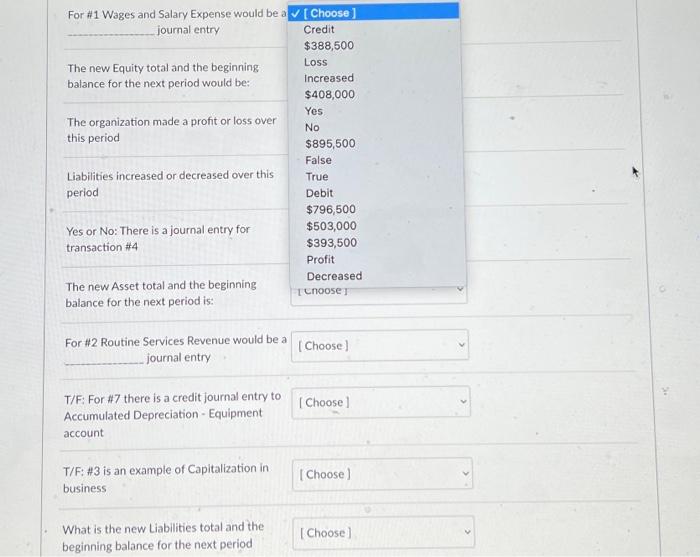Select $408,000 from the dropdown options
The height and width of the screenshot is (557, 700).
click(330, 95)
